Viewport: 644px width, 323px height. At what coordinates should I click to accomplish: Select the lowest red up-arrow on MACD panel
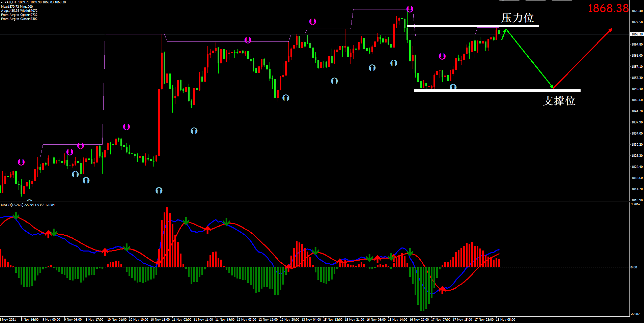pos(442,290)
